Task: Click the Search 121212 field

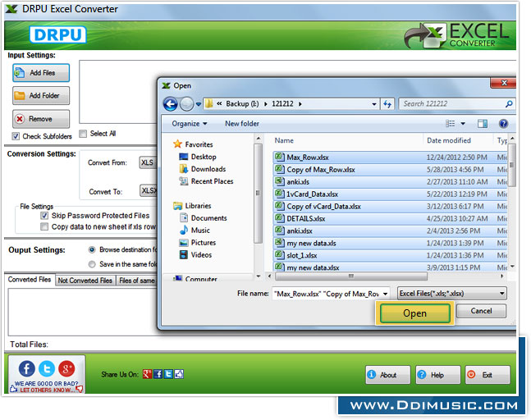Action: [456, 104]
